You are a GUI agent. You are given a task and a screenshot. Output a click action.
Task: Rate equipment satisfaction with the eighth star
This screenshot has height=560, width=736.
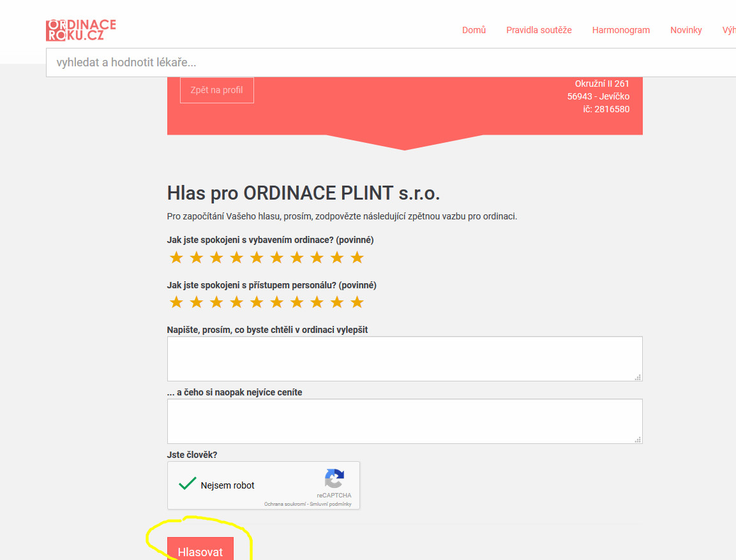point(317,257)
